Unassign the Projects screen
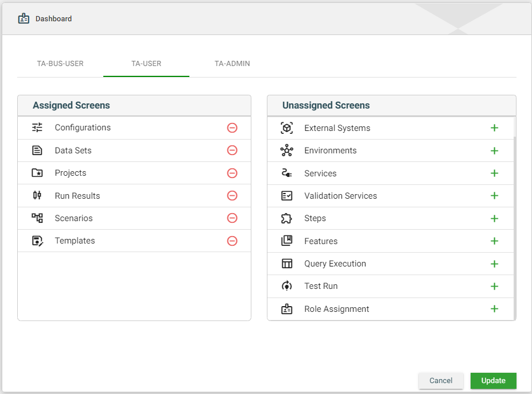The width and height of the screenshot is (532, 394). (232, 173)
